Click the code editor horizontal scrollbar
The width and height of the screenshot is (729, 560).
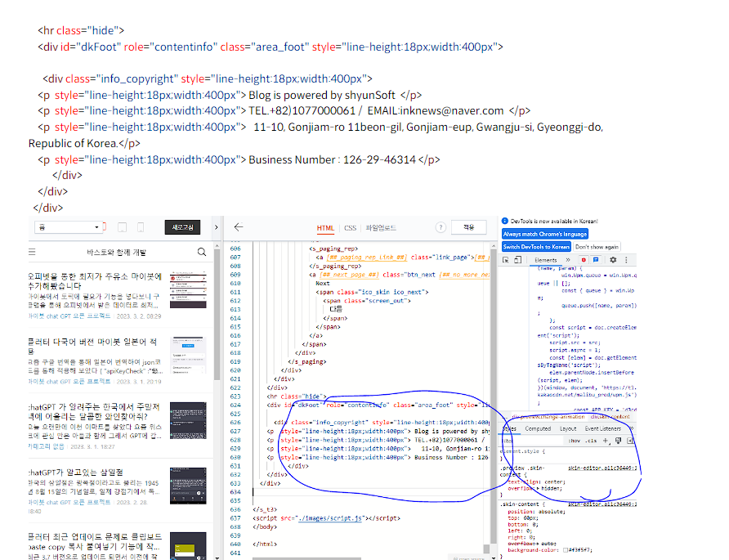point(306,558)
